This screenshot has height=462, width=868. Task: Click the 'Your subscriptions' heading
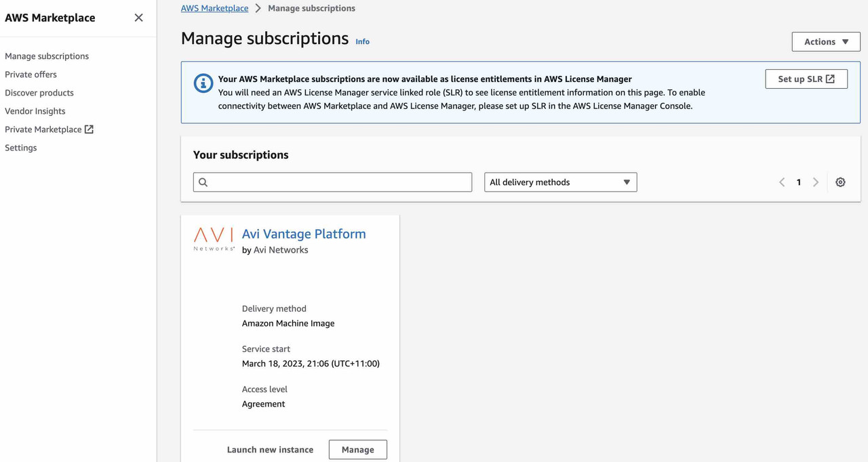click(241, 154)
